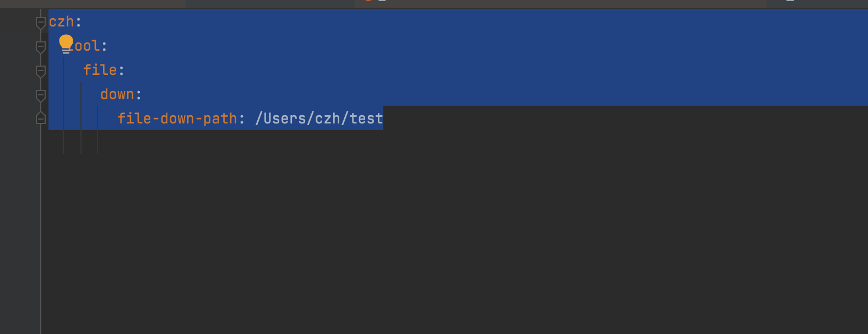Click the word path in file-down-path key
868x334 pixels.
(220, 119)
